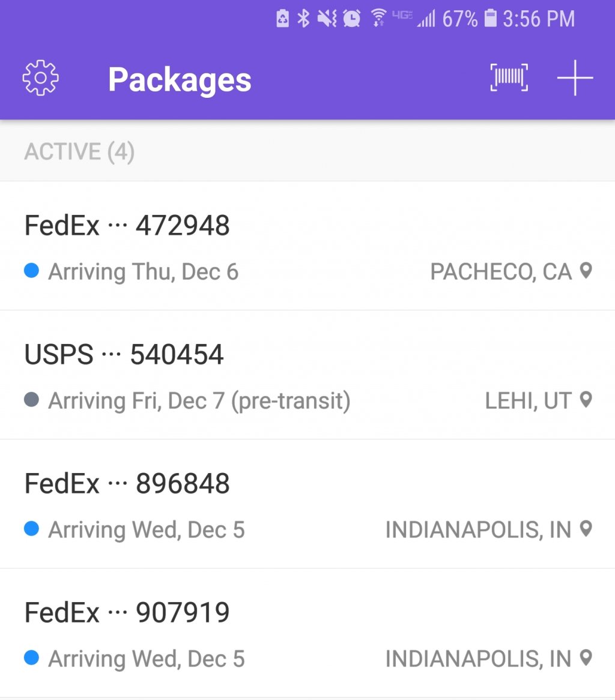Tap Arriving Fri, Dec 7 (pre-transit) status

coord(199,400)
